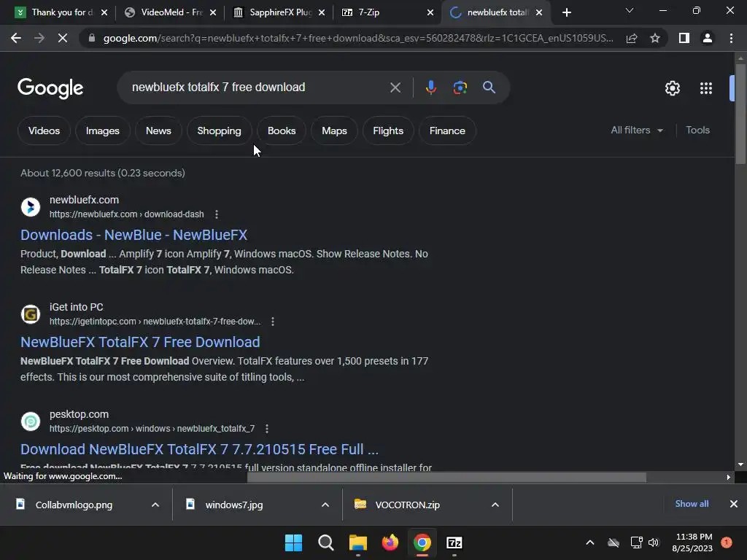Clear the search box text

coord(395,87)
